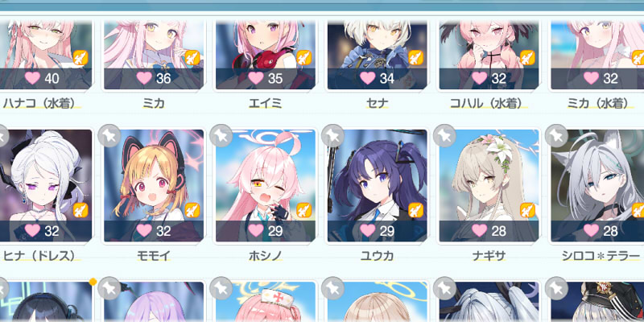Click the orange weapon badge on セナ portrait
644x322 pixels.
tap(415, 57)
